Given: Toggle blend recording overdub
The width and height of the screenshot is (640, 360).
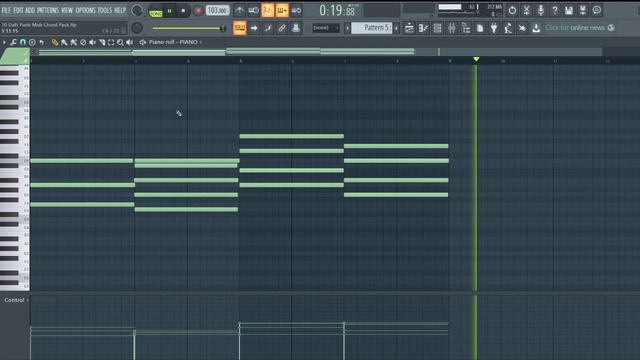Looking at the screenshot, I should [x=282, y=10].
